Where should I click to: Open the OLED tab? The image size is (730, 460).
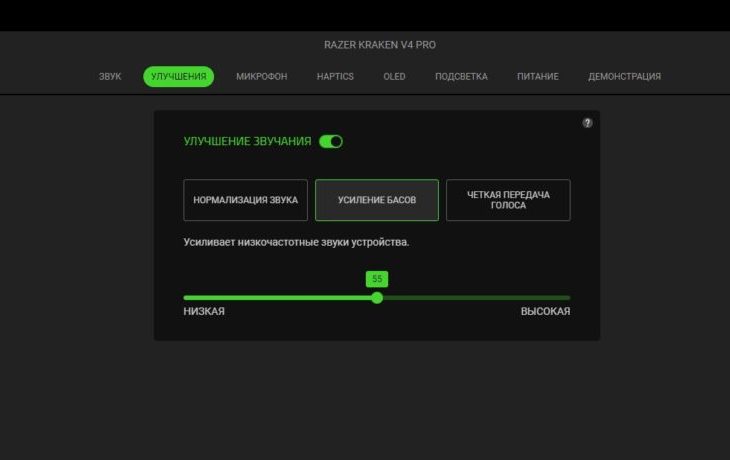tap(394, 76)
